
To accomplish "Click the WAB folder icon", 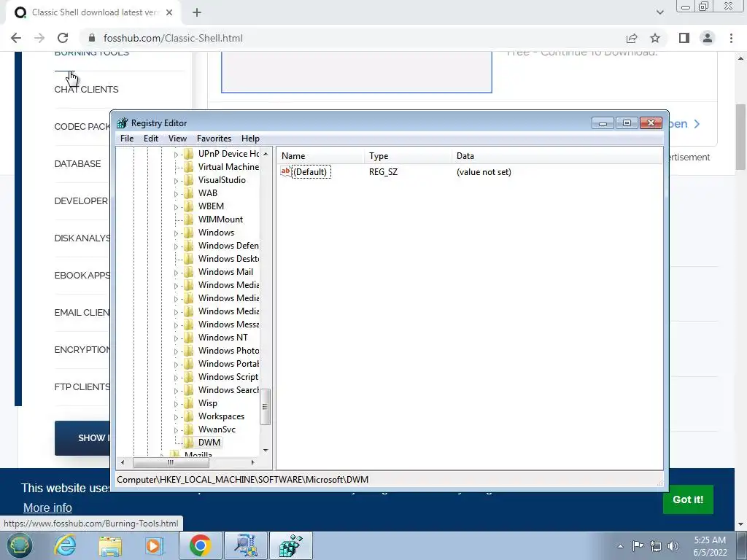I will [x=189, y=192].
